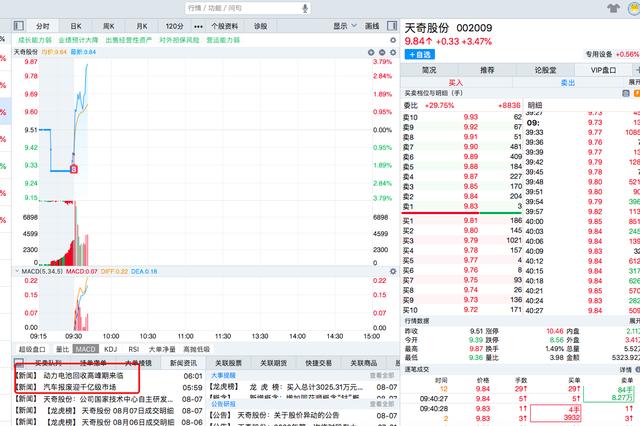The height and width of the screenshot is (426, 640).
Task: Click the red 买入 buy button
Action: (456, 82)
